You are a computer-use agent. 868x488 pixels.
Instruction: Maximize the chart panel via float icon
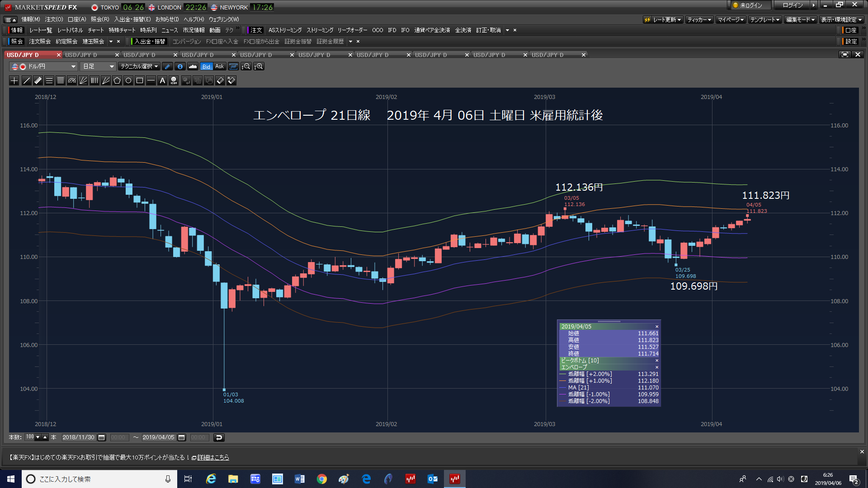click(x=844, y=55)
